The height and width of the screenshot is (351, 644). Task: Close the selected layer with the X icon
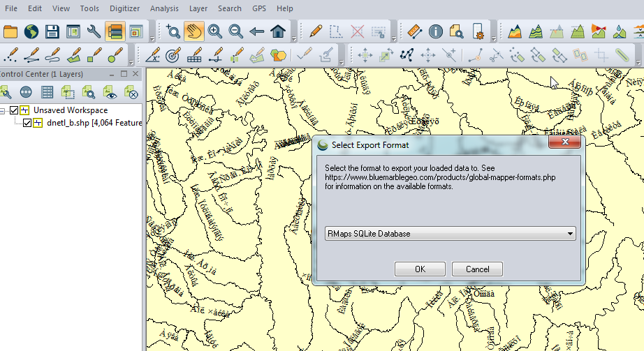(131, 92)
